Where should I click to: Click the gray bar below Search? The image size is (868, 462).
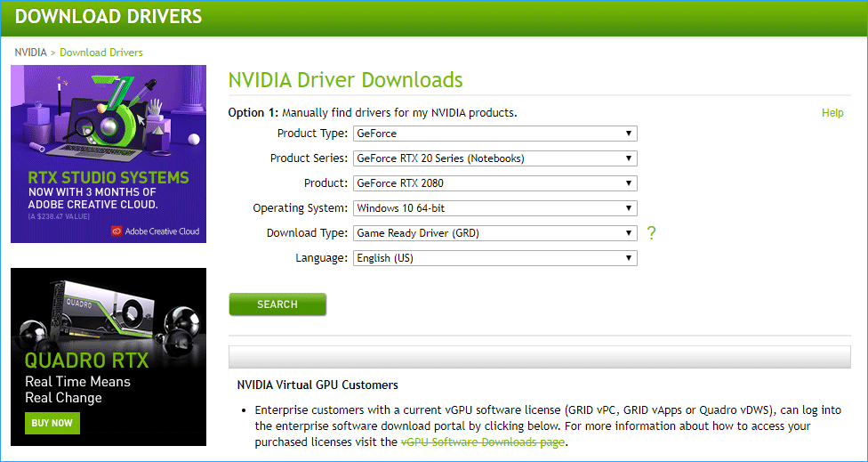click(540, 357)
